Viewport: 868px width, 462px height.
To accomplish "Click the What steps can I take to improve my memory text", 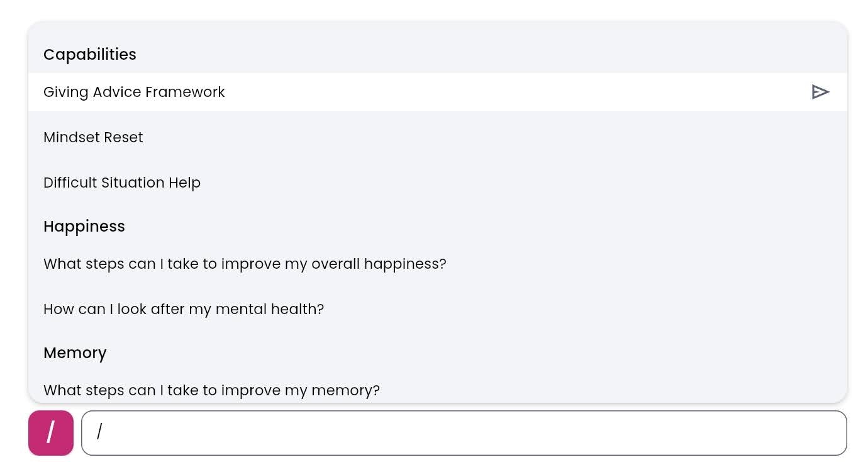I will tap(211, 390).
